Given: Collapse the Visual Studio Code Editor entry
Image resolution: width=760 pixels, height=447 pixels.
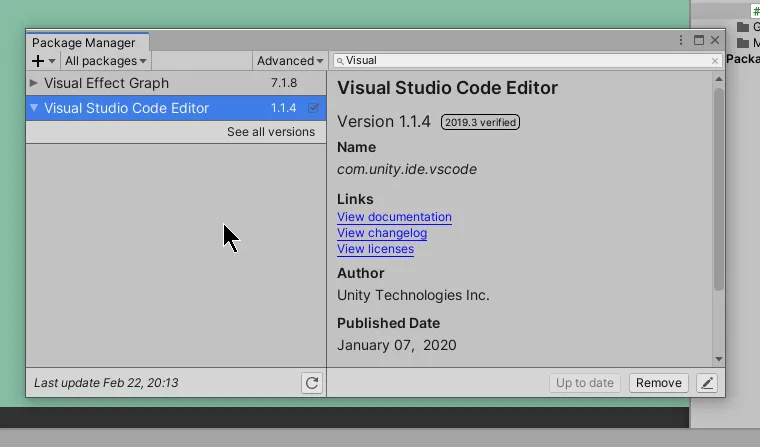Looking at the screenshot, I should (x=34, y=108).
